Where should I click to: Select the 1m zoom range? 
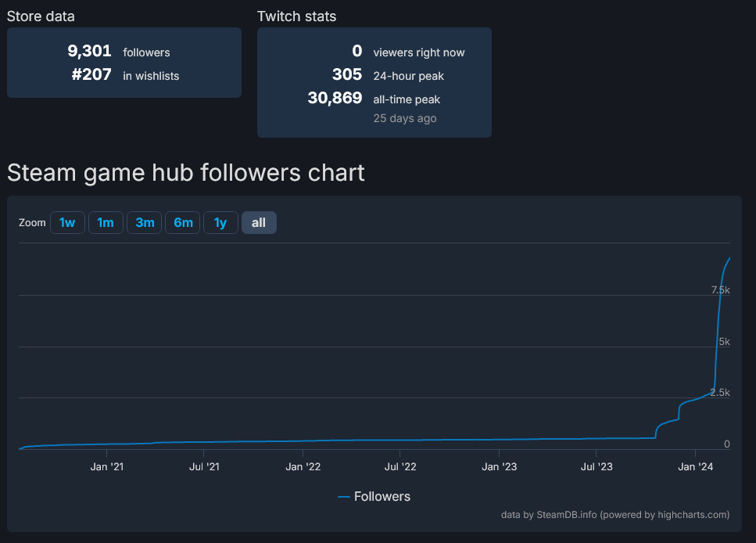click(x=106, y=223)
